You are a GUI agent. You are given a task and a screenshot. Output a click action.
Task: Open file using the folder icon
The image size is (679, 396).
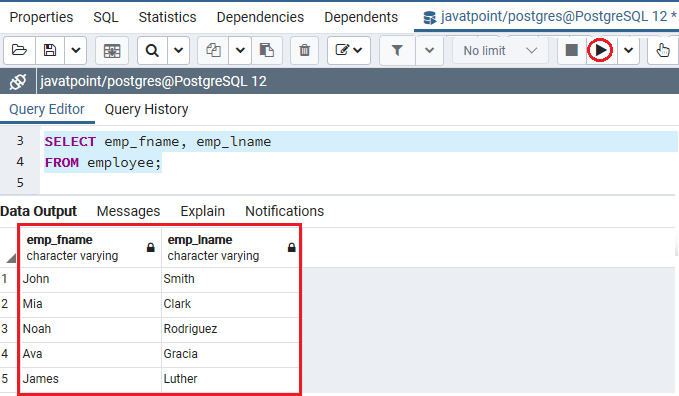point(19,51)
